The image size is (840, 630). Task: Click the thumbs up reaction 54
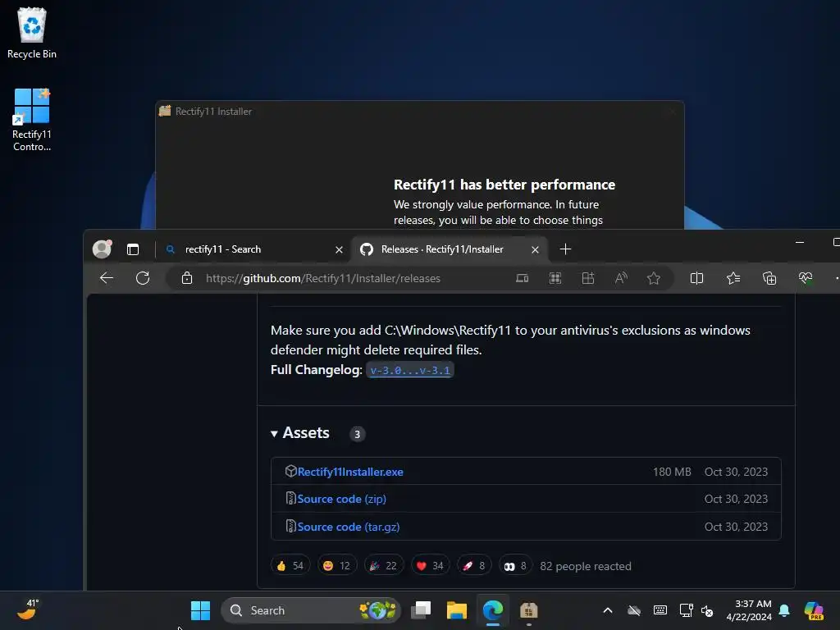coord(290,566)
